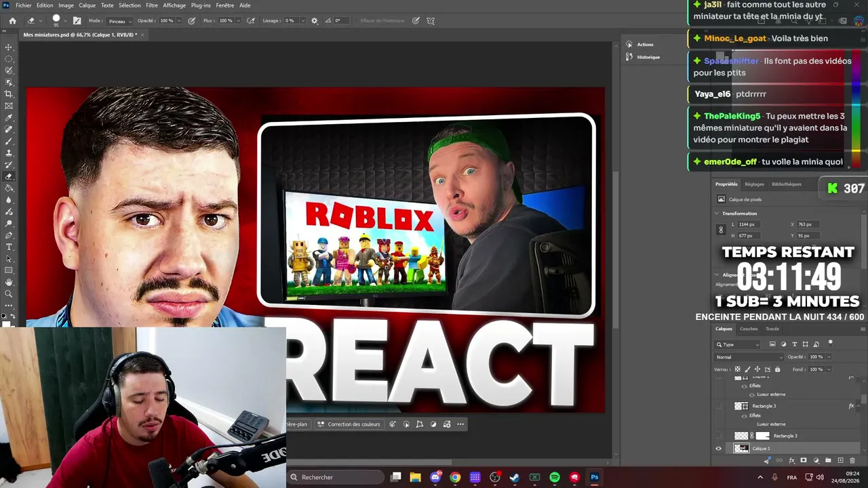
Task: Select the Type tool
Action: coord(9,247)
